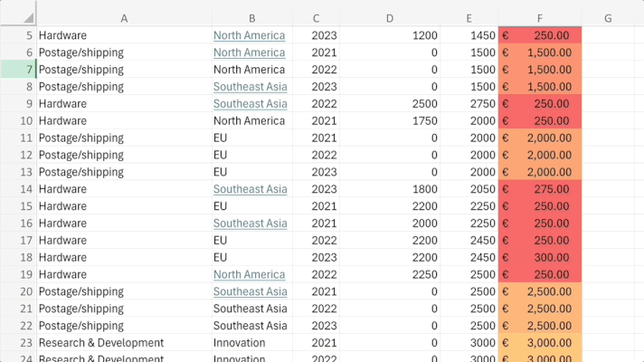Select year 2023 cell in row 13
This screenshot has height=362, width=644.
tap(316, 172)
